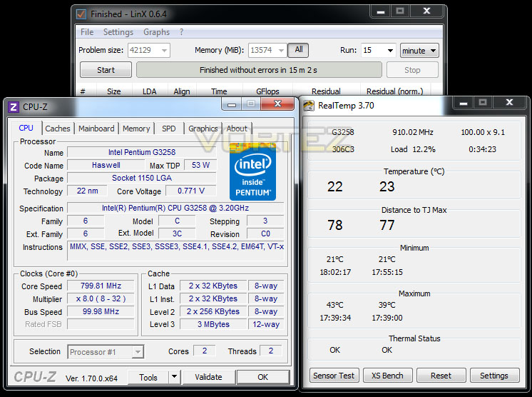Open the Graphs menu in LinX

pos(156,32)
